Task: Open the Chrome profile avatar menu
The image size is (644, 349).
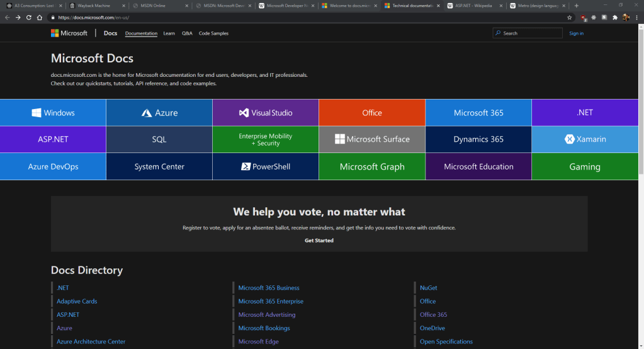Action: click(626, 18)
